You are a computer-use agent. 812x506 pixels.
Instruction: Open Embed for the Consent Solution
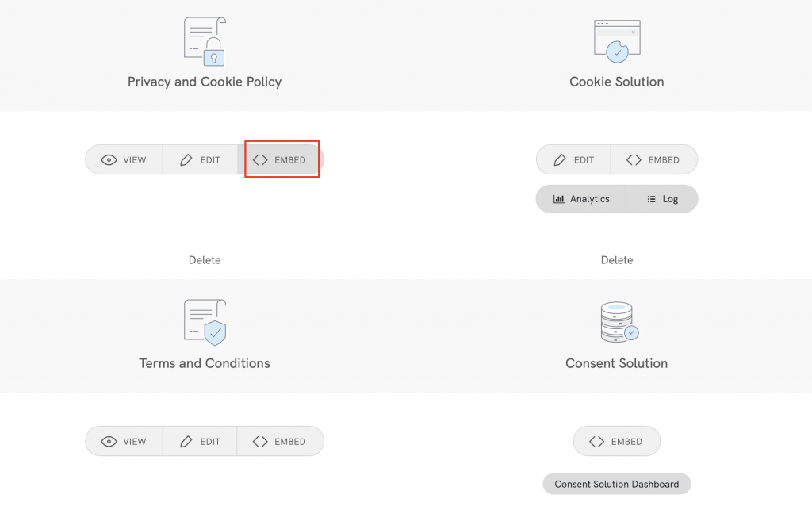point(616,441)
